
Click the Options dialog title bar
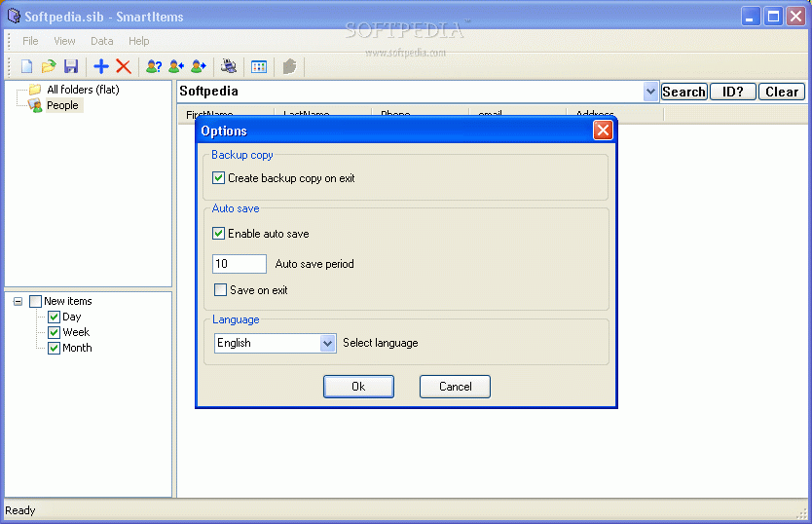(x=395, y=131)
